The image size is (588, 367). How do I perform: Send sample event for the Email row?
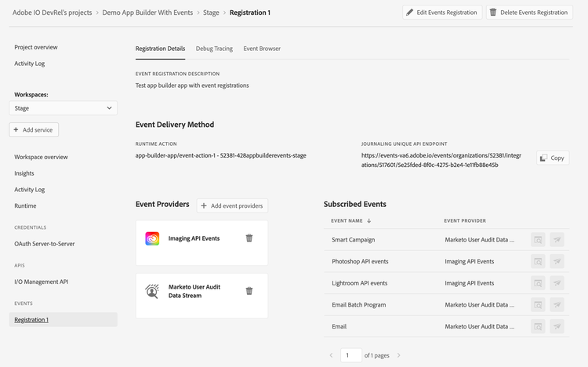(557, 326)
